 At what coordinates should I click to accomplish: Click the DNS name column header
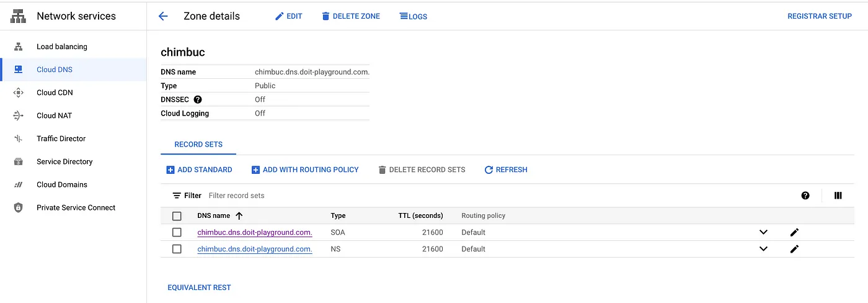[213, 215]
